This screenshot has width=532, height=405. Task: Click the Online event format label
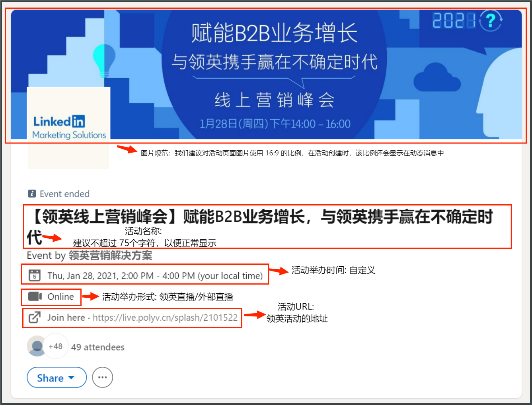click(x=60, y=296)
